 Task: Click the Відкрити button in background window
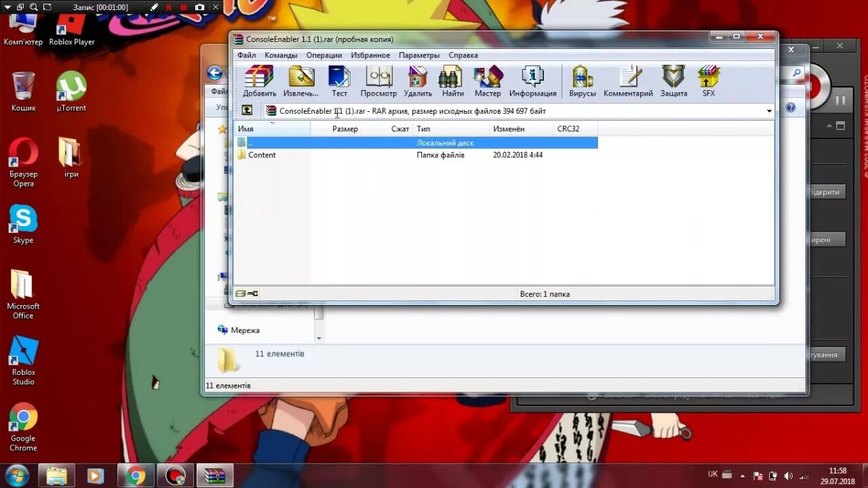[x=825, y=192]
